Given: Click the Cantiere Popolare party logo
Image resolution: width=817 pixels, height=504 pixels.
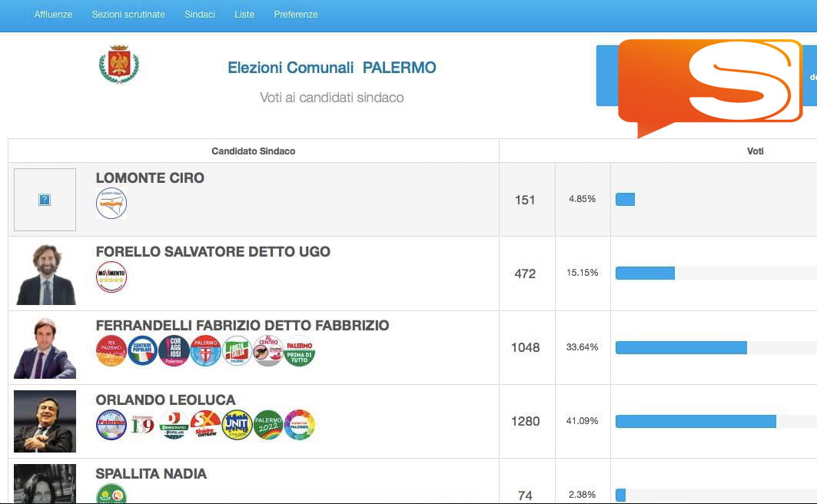Looking at the screenshot, I should [143, 350].
